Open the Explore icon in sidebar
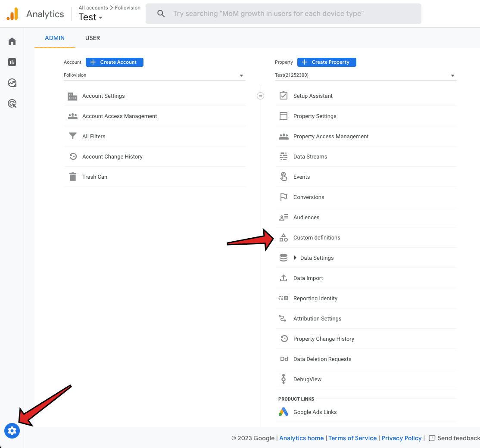480x448 pixels. point(12,83)
